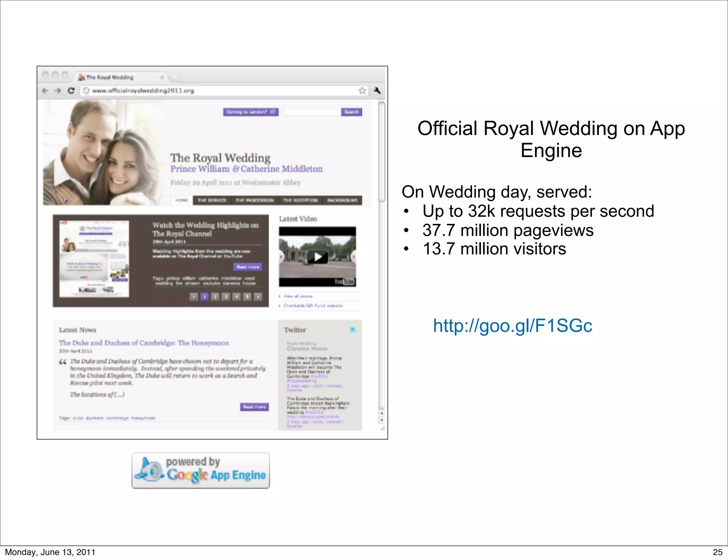Image resolution: width=728 pixels, height=560 pixels.
Task: Open a new browser tab
Action: [176, 77]
